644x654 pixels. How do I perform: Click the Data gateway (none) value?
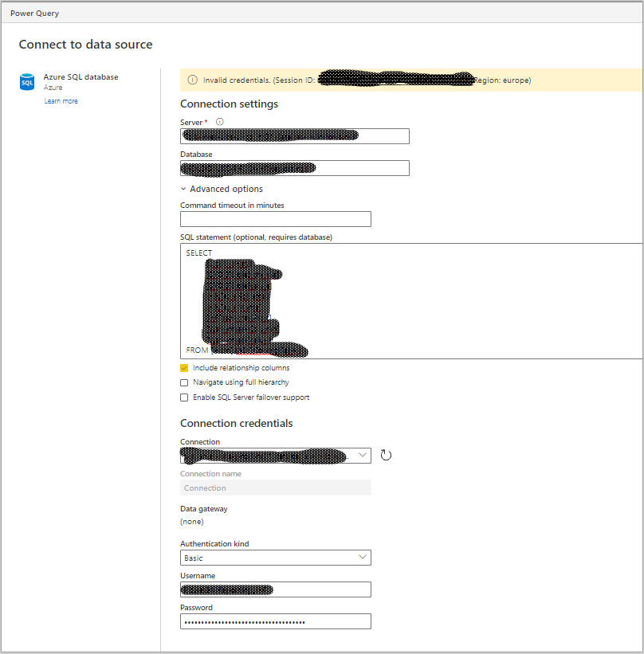192,522
